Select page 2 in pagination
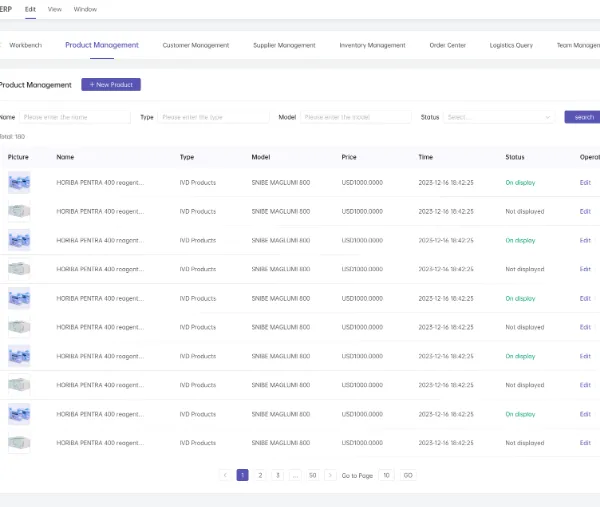600x507 pixels. (x=260, y=475)
